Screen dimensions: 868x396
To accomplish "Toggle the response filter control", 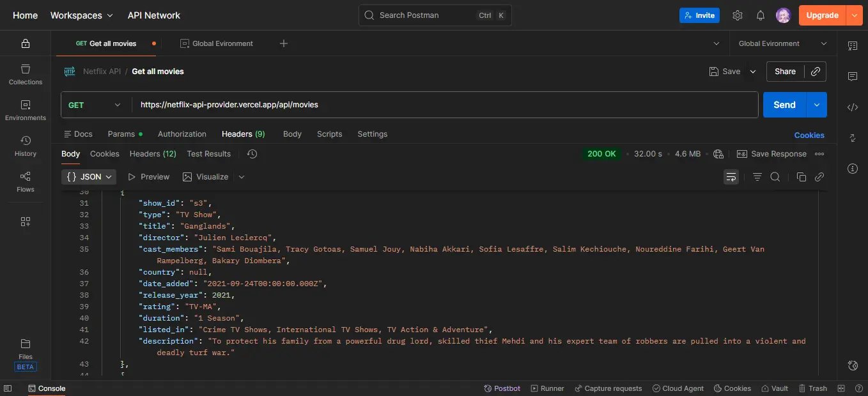I will (756, 176).
